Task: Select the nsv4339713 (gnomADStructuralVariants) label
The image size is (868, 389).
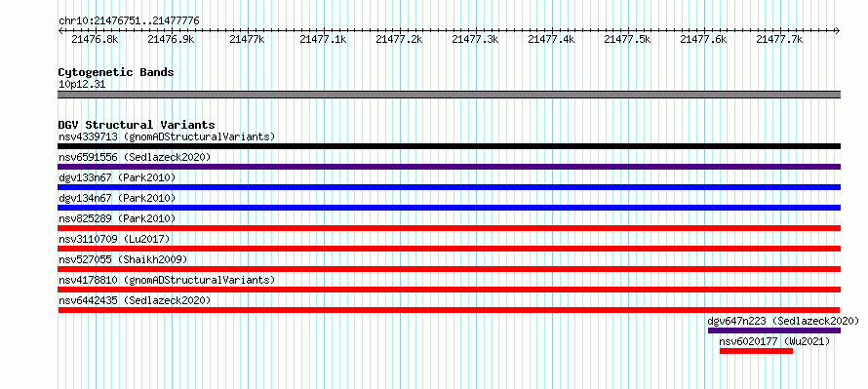Action: tap(167, 136)
